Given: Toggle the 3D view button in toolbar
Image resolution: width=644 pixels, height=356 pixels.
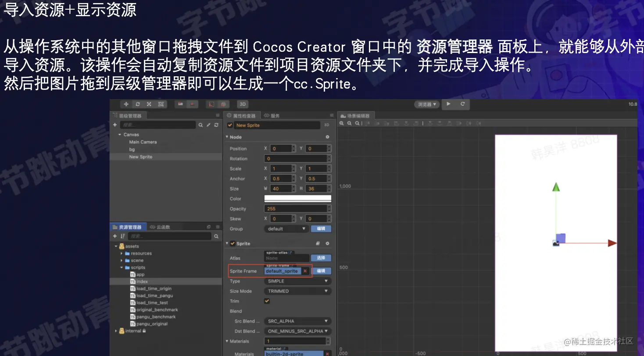Looking at the screenshot, I should pyautogui.click(x=243, y=104).
